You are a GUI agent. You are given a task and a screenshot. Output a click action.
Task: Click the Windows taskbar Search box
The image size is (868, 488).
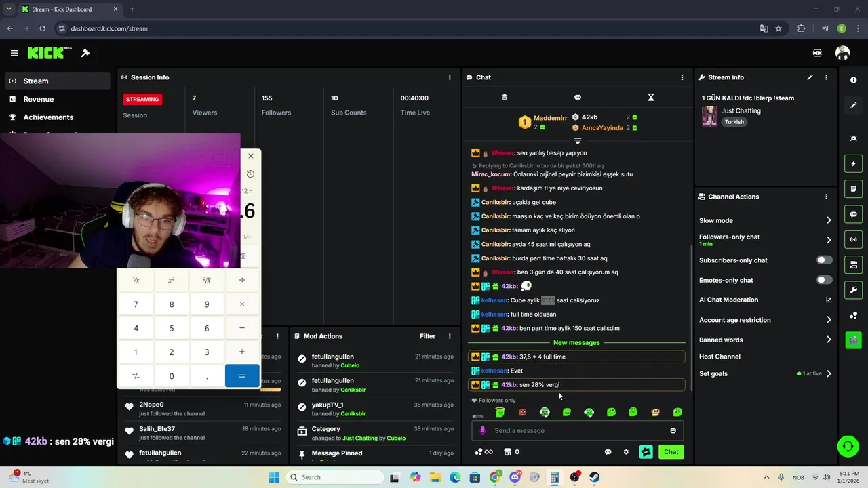coord(335,477)
